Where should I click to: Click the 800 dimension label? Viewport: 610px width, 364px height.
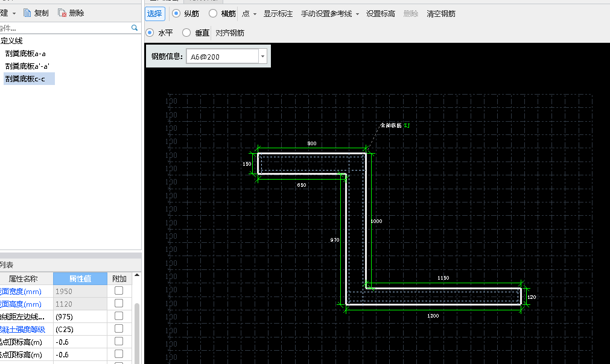point(312,143)
